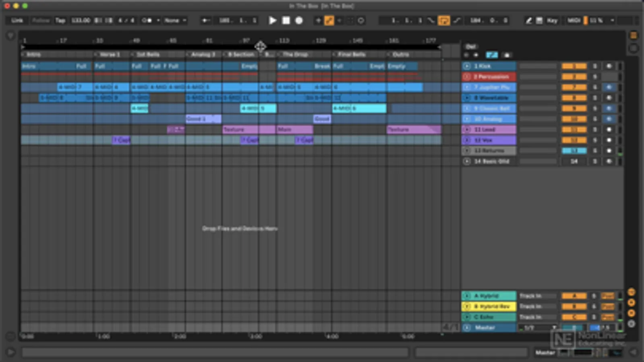This screenshot has width=644, height=362.
Task: Click the Arrangement Record button
Action: click(299, 21)
